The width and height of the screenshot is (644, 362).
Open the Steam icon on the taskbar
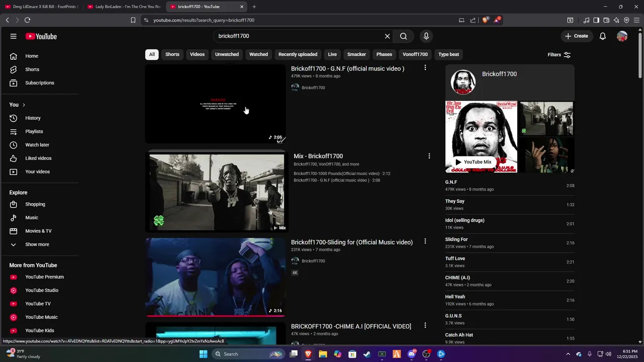[367, 354]
